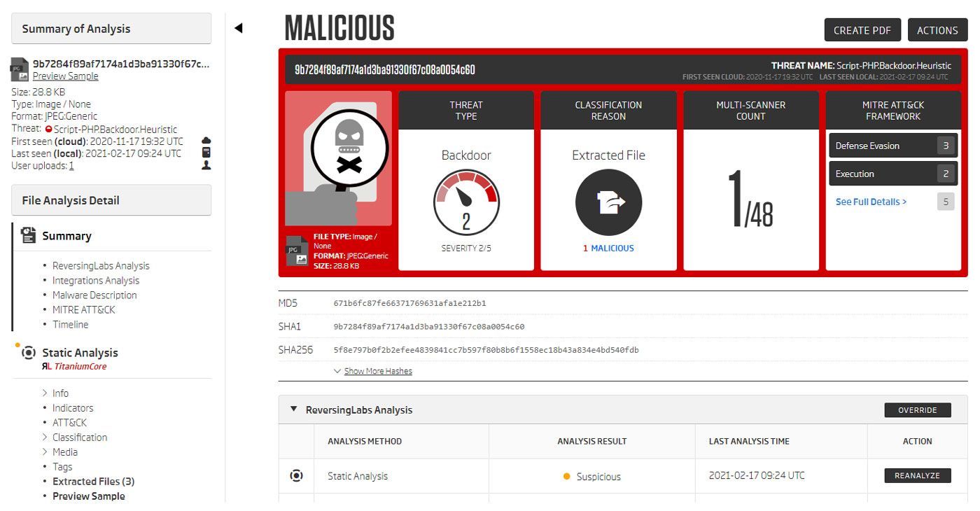
Task: Click the cloud icon next to First seen
Action: (206, 141)
